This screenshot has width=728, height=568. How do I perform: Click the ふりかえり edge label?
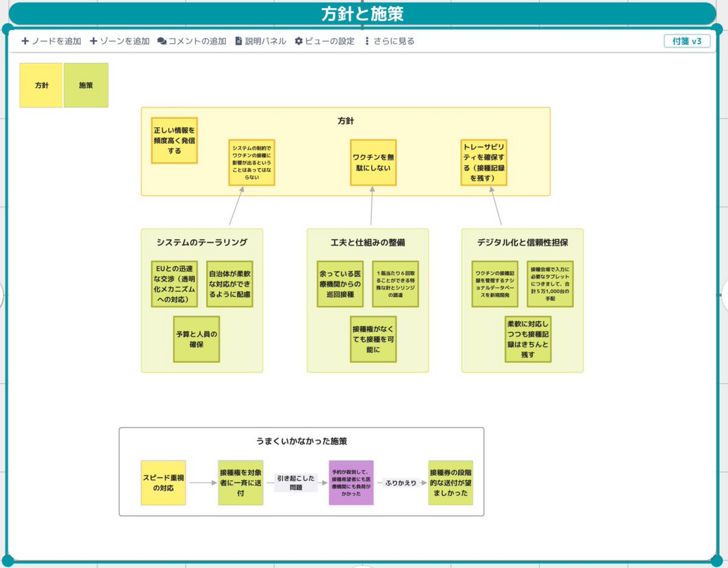coord(401,483)
